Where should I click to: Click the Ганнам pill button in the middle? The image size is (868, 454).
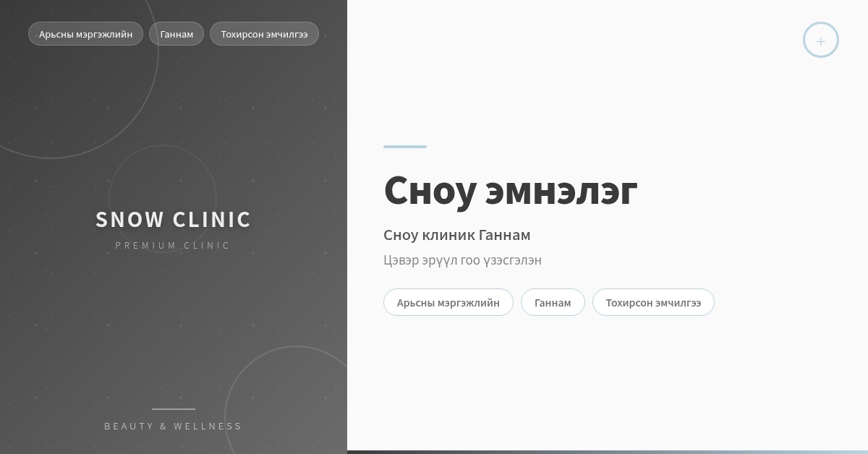click(x=553, y=302)
